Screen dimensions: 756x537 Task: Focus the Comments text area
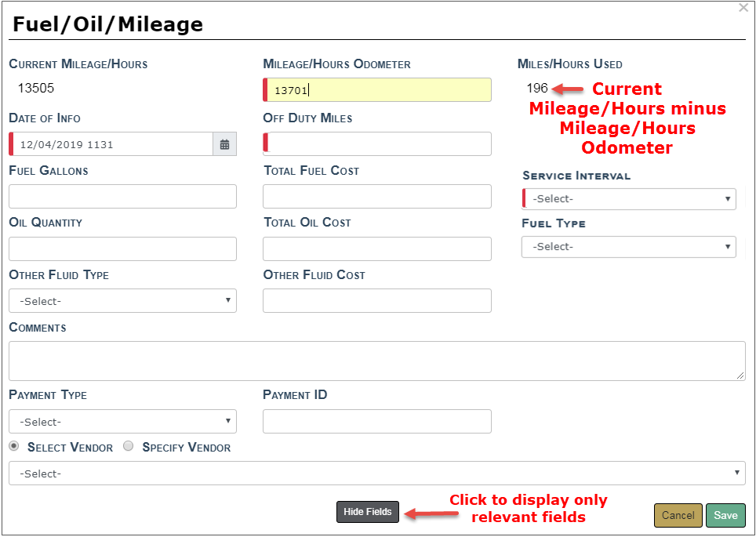[376, 361]
